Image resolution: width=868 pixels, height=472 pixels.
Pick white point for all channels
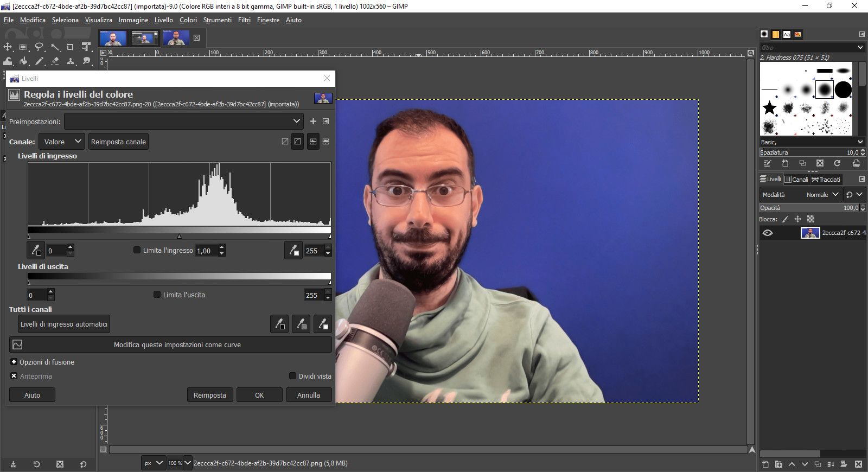click(x=323, y=324)
